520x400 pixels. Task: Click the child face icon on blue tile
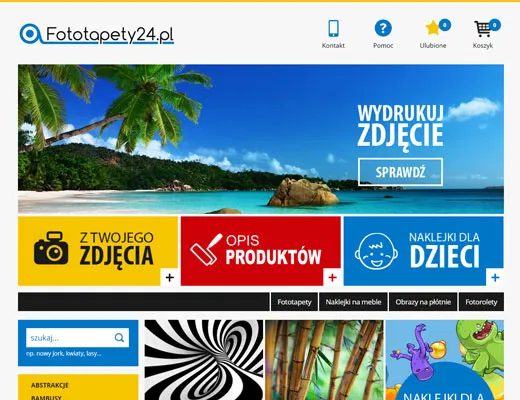376,251
